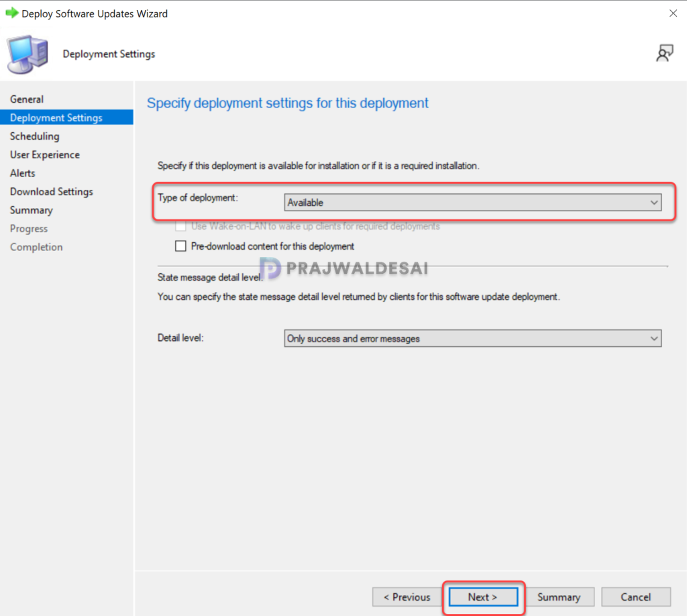Image resolution: width=687 pixels, height=616 pixels.
Task: Cancel the wizard
Action: [636, 597]
